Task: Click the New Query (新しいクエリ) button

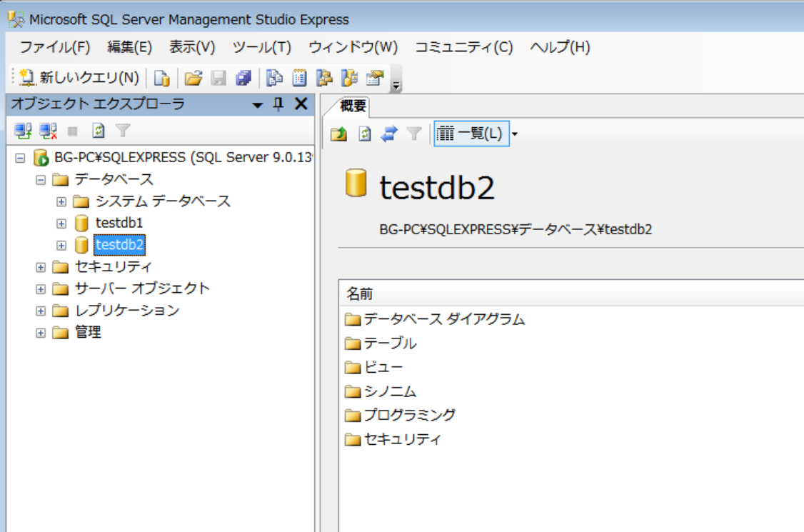Action: point(79,78)
